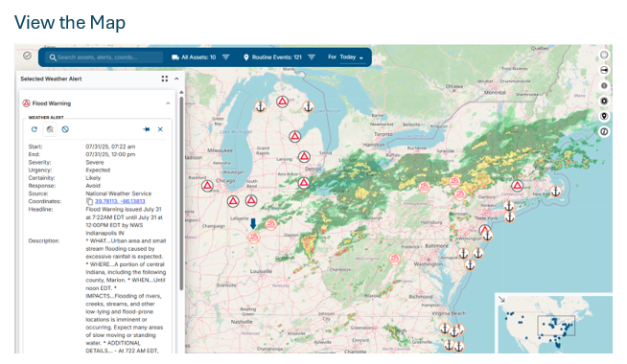
Task: Click the Avoid response value
Action: click(93, 186)
